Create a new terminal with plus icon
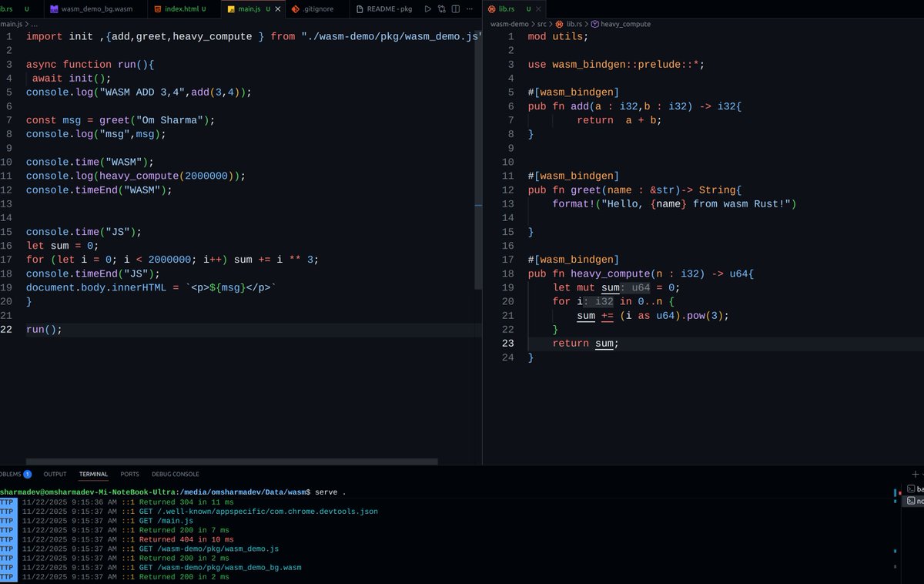This screenshot has width=924, height=584. tap(915, 474)
